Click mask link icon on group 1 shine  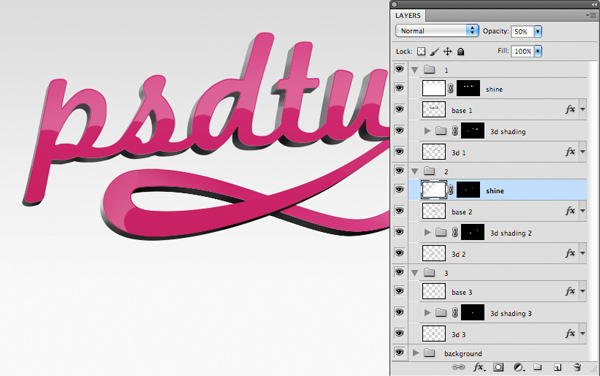(x=451, y=89)
